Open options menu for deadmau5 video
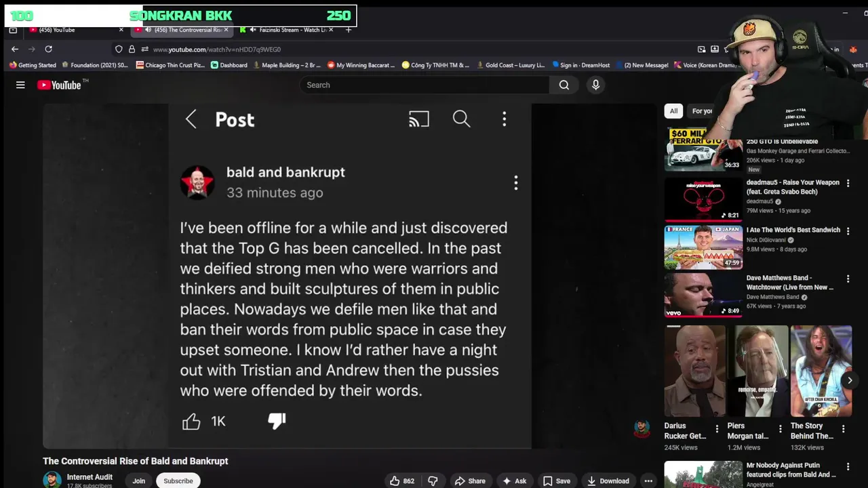The height and width of the screenshot is (488, 868). pyautogui.click(x=848, y=183)
